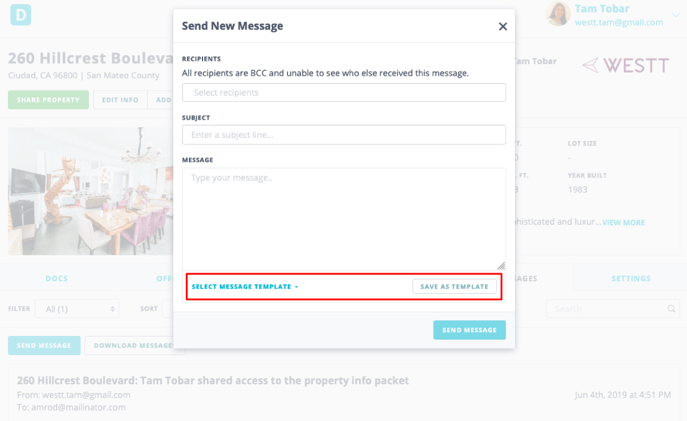Click the Save As Template button
Image resolution: width=687 pixels, height=421 pixels.
454,287
